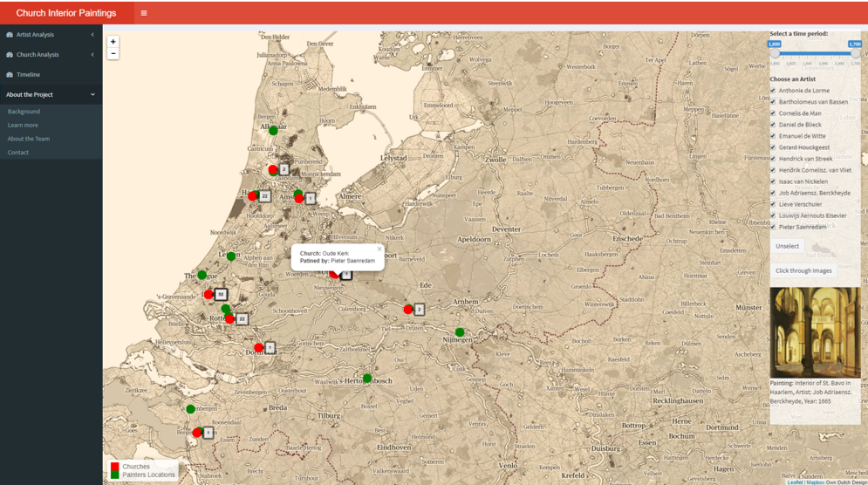The width and height of the screenshot is (868, 485).
Task: Collapse the About the Project menu
Action: tap(51, 95)
